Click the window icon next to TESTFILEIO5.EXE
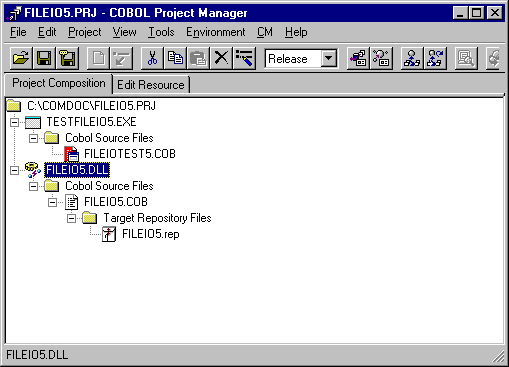 pos(33,122)
